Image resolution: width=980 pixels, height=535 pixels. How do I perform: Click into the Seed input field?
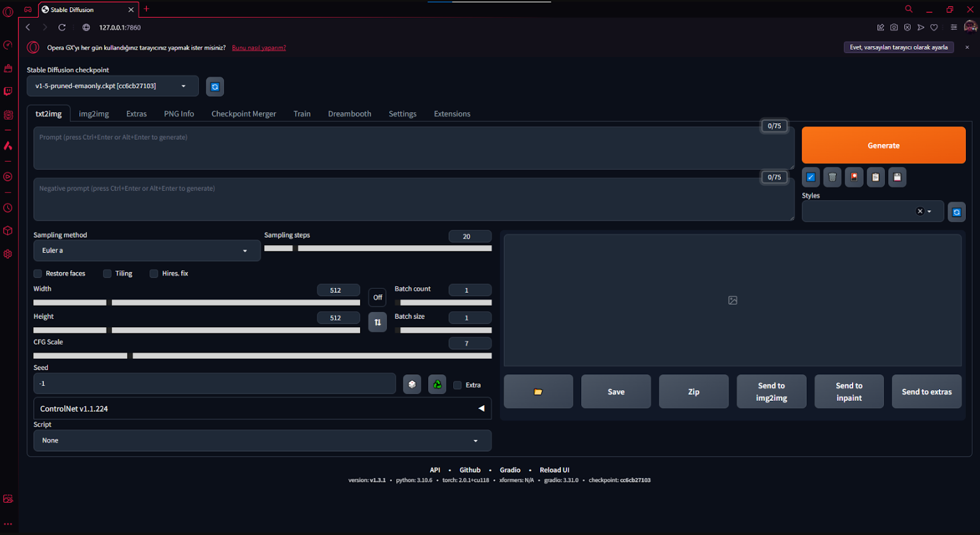pos(214,384)
